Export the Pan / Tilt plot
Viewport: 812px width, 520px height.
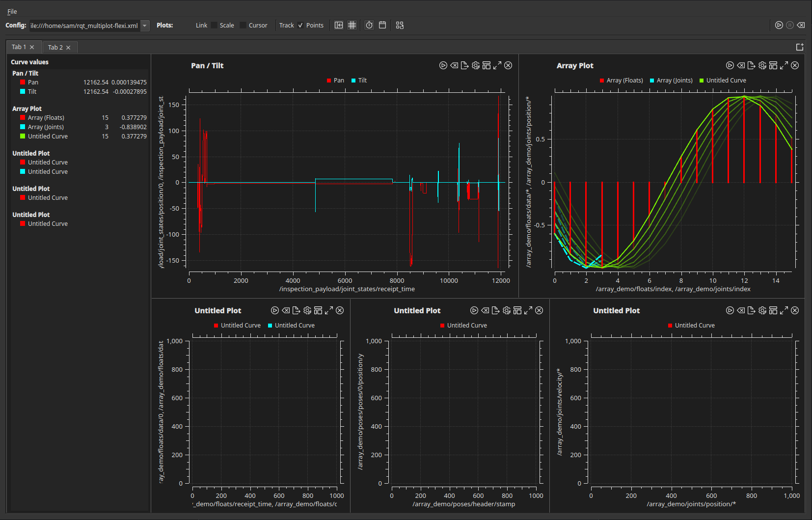tap(465, 65)
